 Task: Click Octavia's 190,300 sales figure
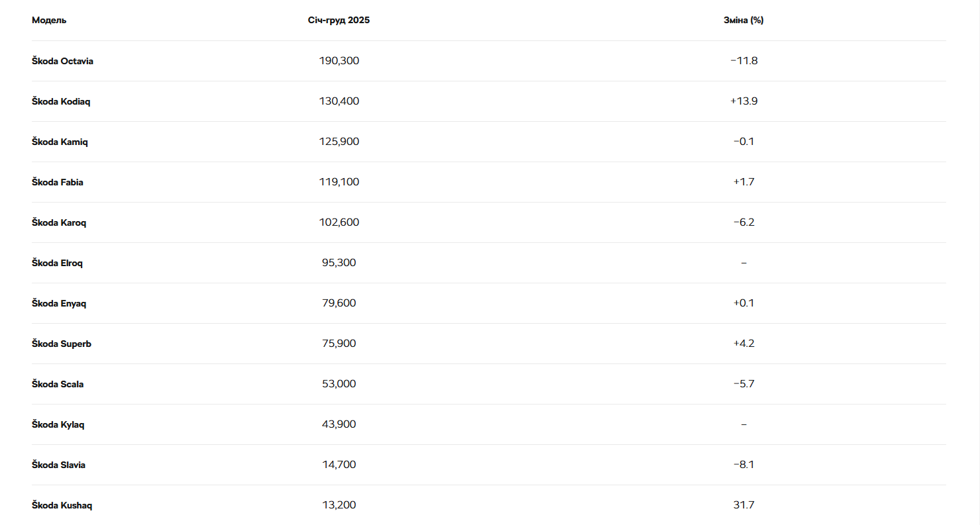pos(339,61)
